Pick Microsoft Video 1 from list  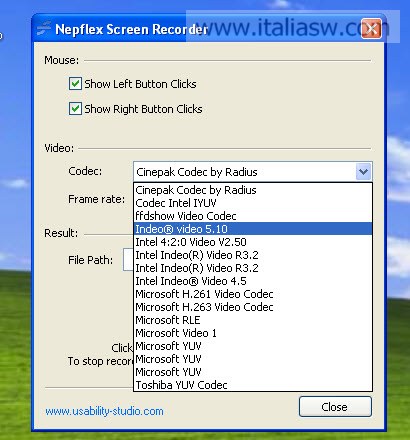coord(253,333)
